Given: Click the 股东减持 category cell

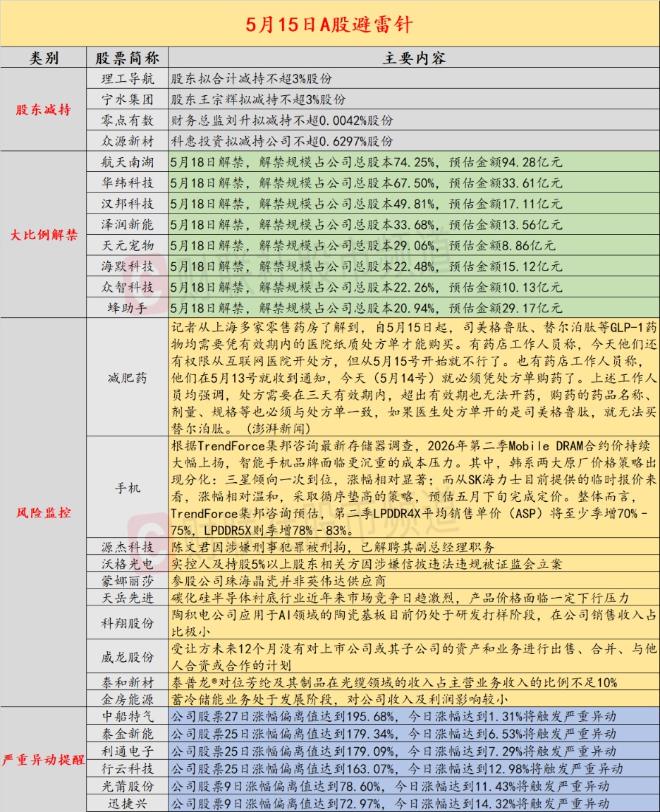Looking at the screenshot, I should [44, 110].
